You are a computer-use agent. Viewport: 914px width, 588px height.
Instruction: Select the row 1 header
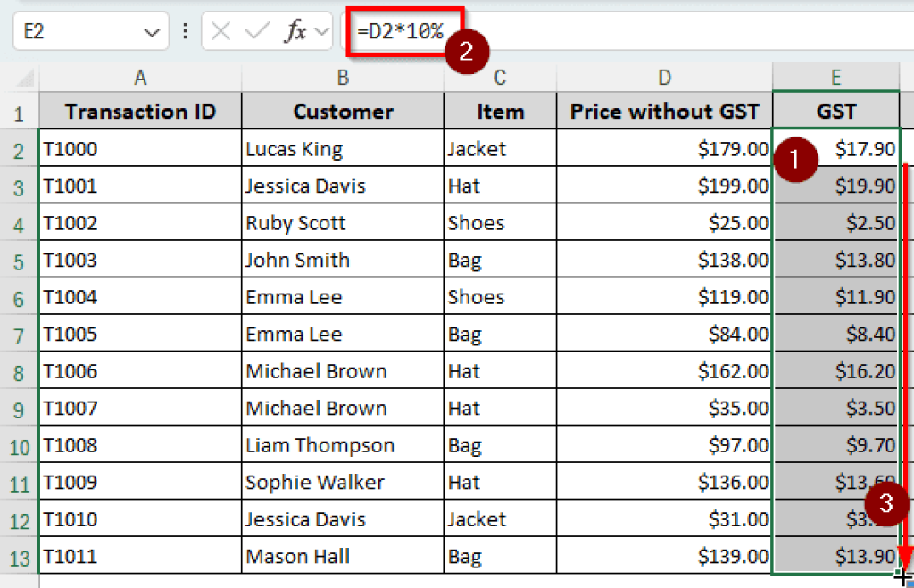19,112
